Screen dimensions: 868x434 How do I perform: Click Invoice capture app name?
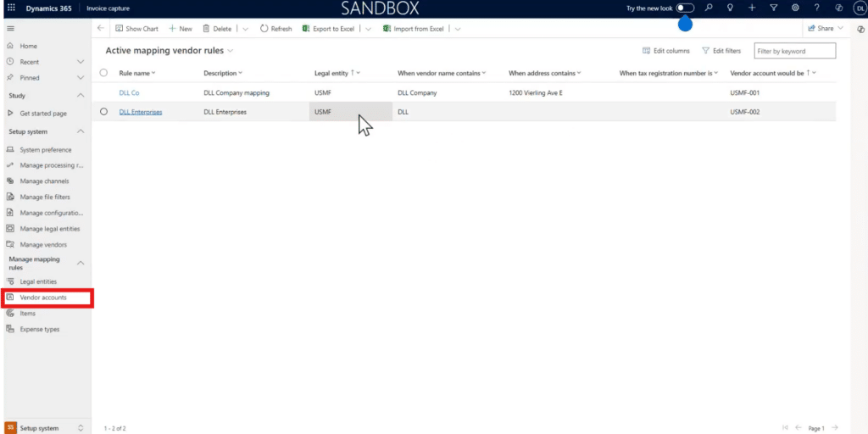point(108,8)
